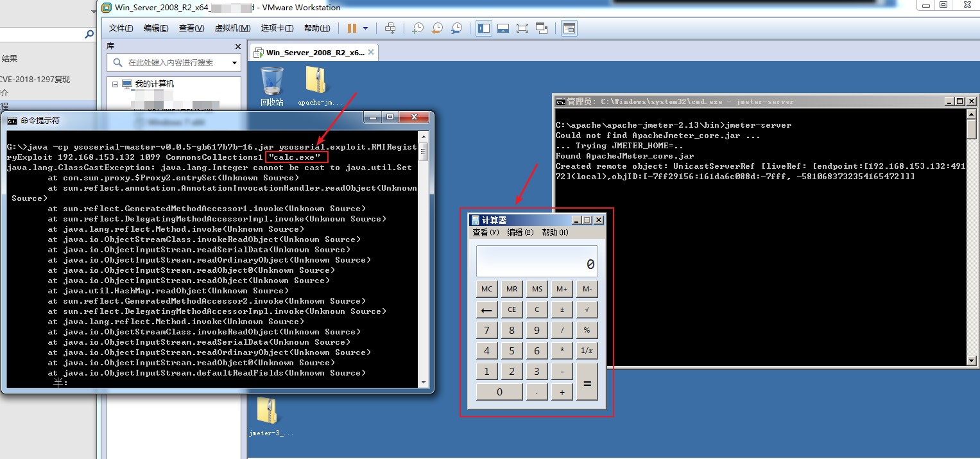The height and width of the screenshot is (459, 980).
Task: Open the 查看(V) menu in VMware menu bar
Action: (191, 28)
